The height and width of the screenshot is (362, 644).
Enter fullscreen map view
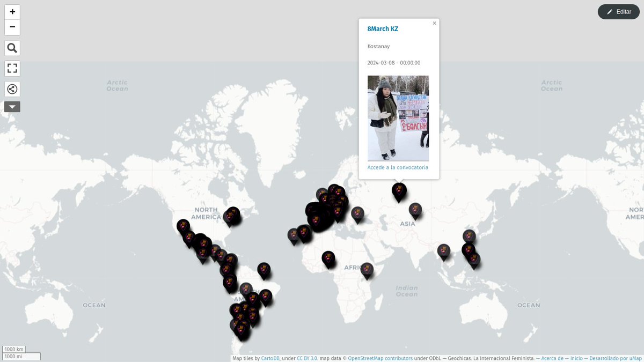[x=12, y=68]
